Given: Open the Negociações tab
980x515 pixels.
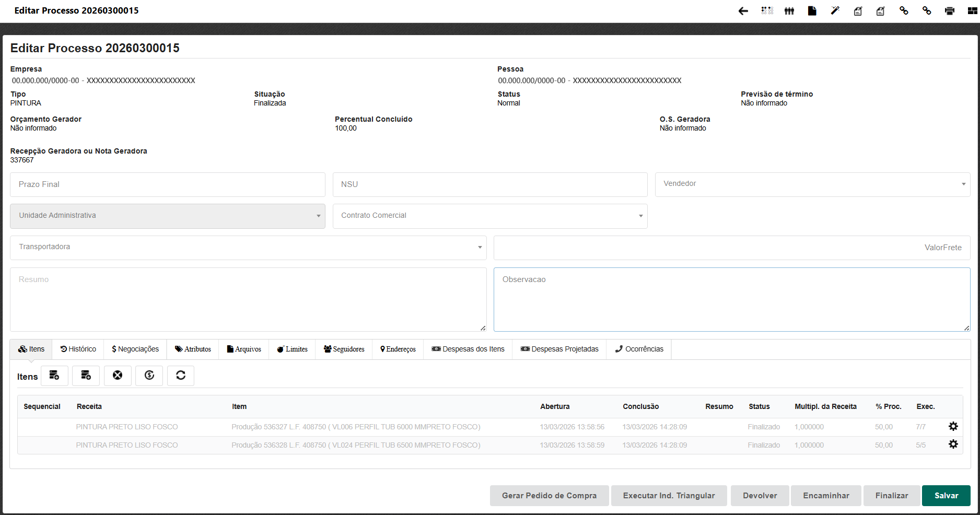Looking at the screenshot, I should click(135, 349).
